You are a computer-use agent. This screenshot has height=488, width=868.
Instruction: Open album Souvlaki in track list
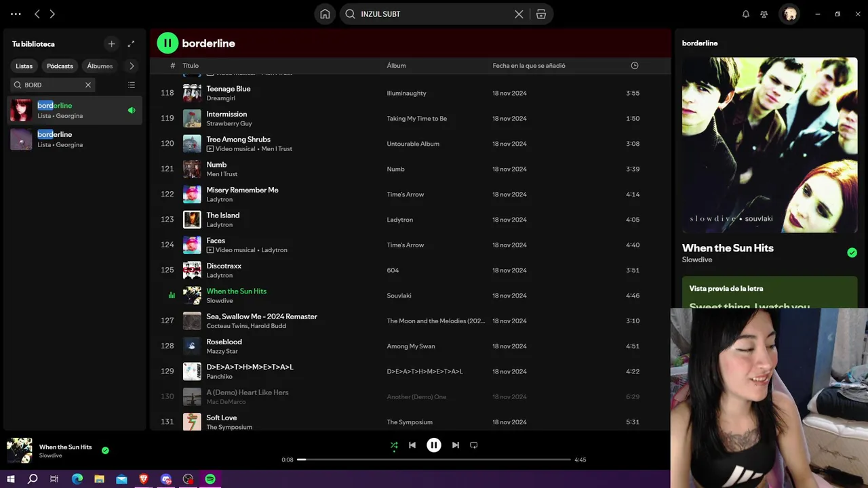click(399, 296)
